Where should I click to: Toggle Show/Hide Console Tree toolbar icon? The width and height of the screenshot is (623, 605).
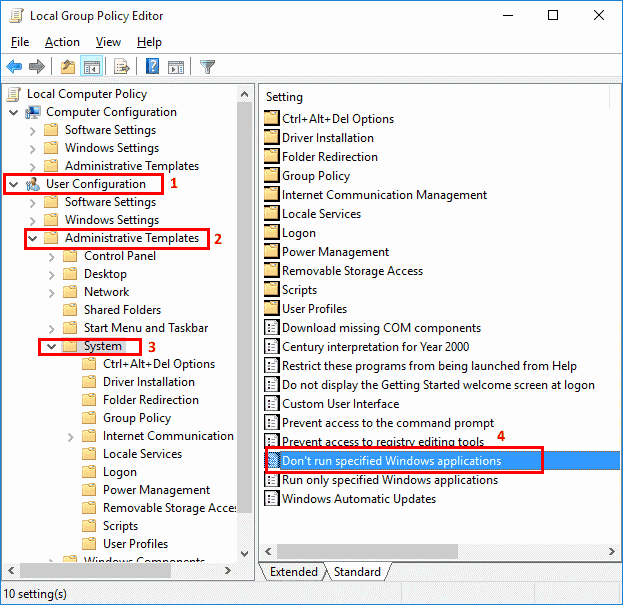[91, 67]
